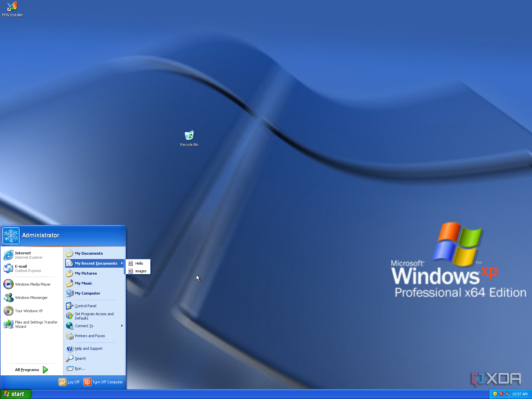Open Help and Support
The height and width of the screenshot is (399, 532).
tap(95, 348)
